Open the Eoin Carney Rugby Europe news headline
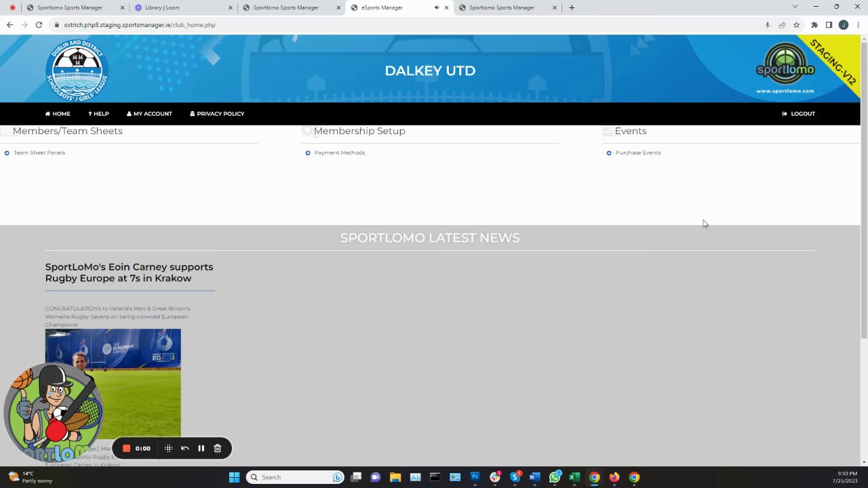Image resolution: width=868 pixels, height=488 pixels. click(129, 272)
